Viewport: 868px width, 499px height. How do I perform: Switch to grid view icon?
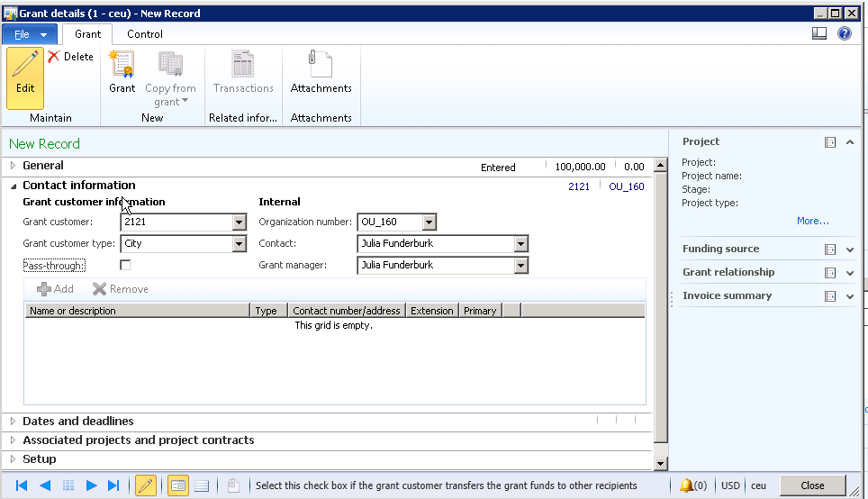(202, 485)
